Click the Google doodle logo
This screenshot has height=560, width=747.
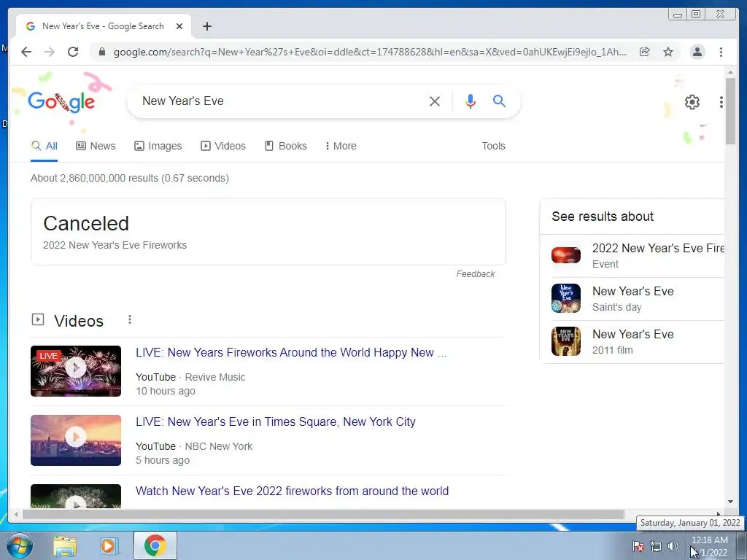coord(61,101)
